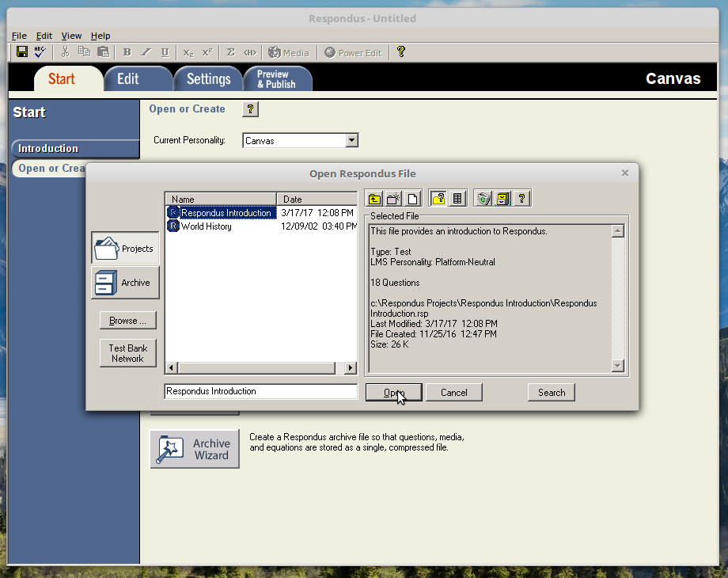Screen dimensions: 728x578
Task: Click the 12/09/02 03:40 PM date cell
Action: 318,226
